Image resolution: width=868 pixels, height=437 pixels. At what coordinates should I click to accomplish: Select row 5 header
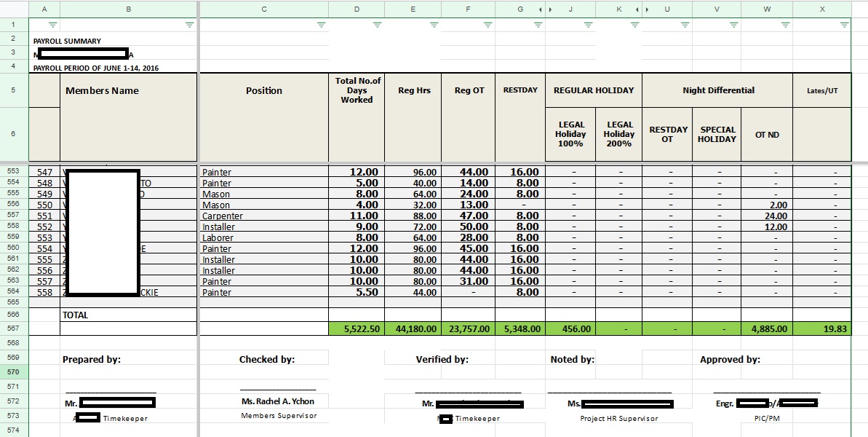pos(14,90)
